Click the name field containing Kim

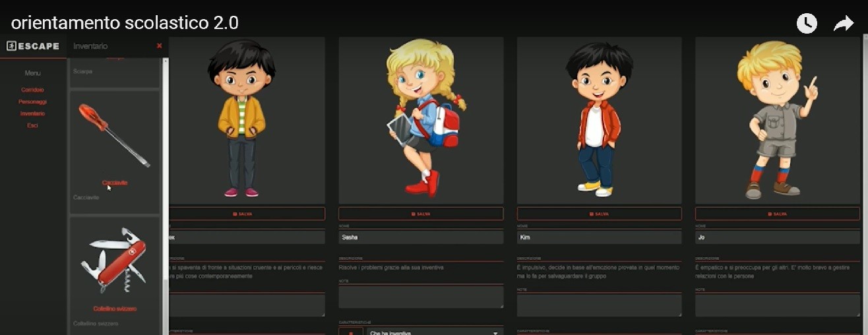[599, 237]
